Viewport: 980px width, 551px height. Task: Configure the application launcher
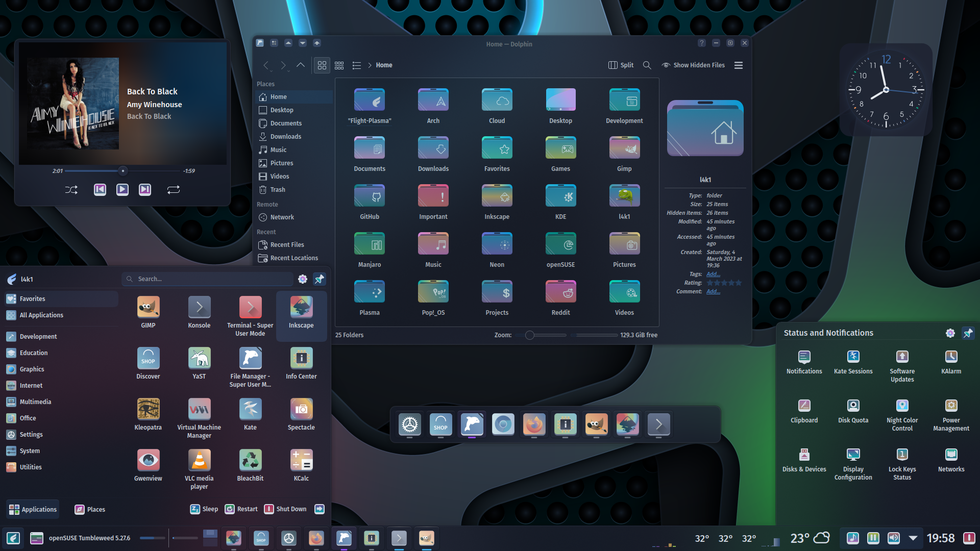pos(303,279)
